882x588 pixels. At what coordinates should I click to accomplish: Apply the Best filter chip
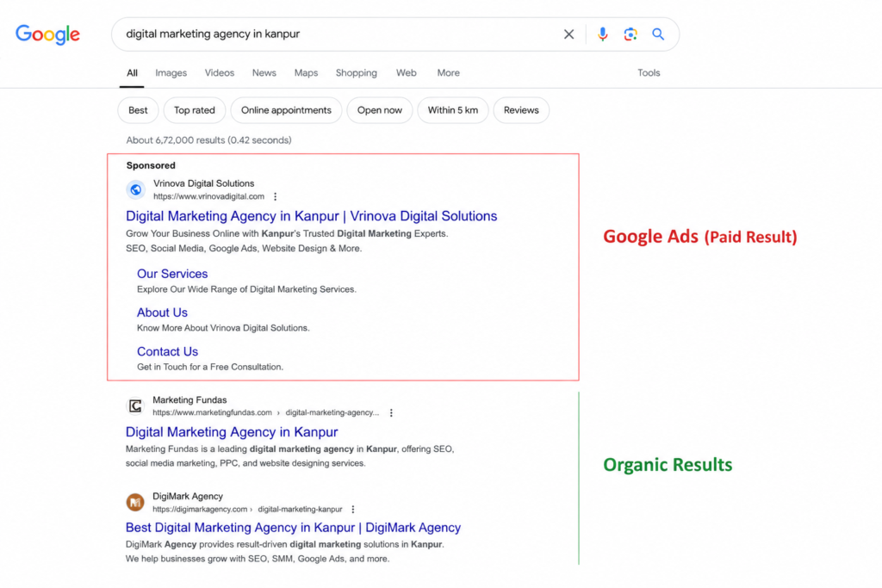point(138,110)
